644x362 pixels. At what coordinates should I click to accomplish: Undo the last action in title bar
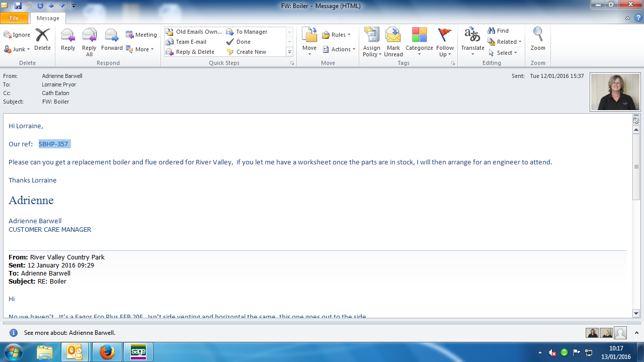[x=29, y=6]
